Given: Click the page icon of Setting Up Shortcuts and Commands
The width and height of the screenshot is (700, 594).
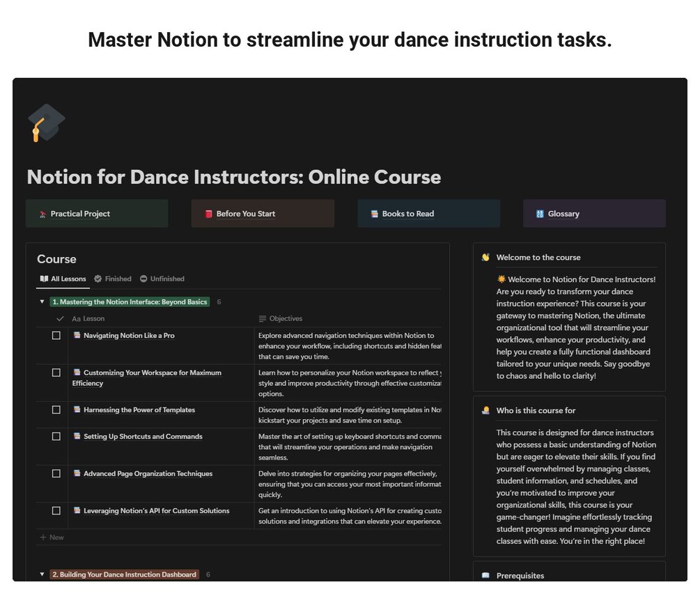Looking at the screenshot, I should point(77,435).
